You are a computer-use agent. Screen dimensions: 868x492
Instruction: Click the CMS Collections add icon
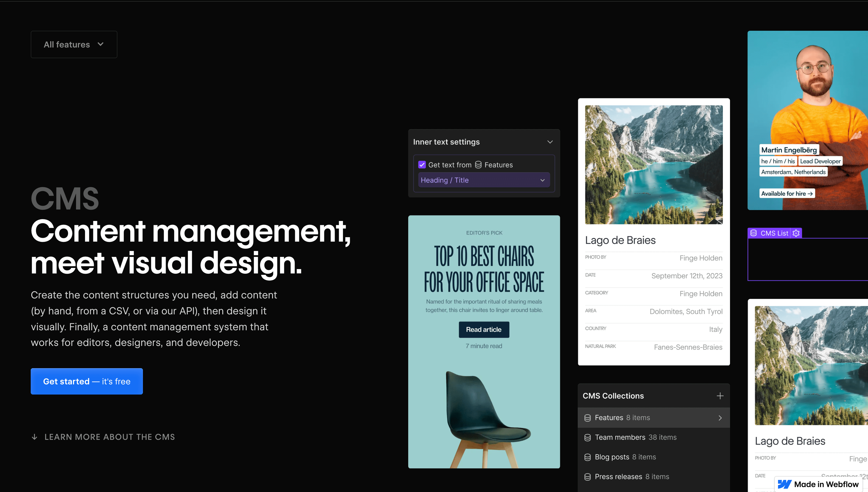[720, 395]
